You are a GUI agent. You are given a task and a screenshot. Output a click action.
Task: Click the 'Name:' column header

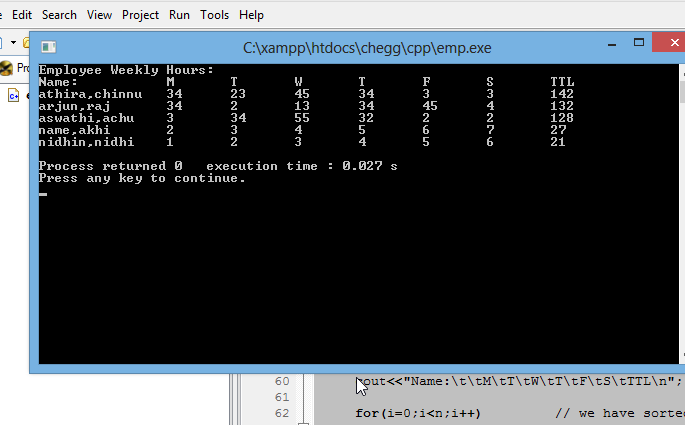[x=58, y=82]
